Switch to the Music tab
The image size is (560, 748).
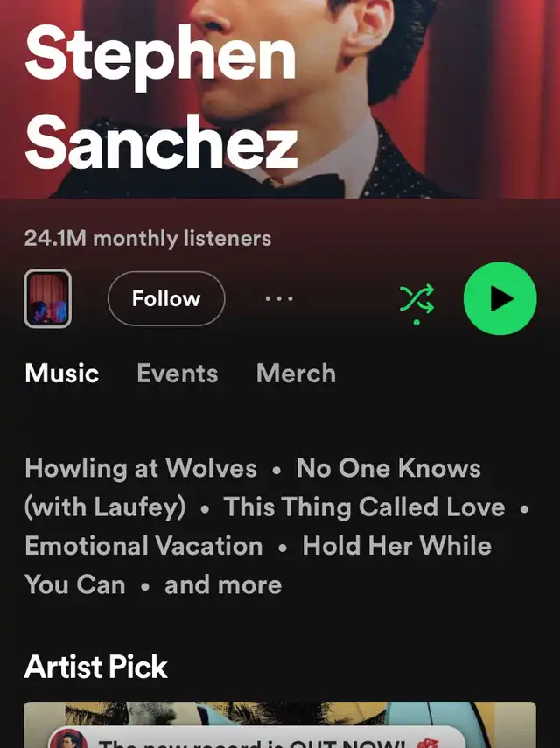point(62,373)
